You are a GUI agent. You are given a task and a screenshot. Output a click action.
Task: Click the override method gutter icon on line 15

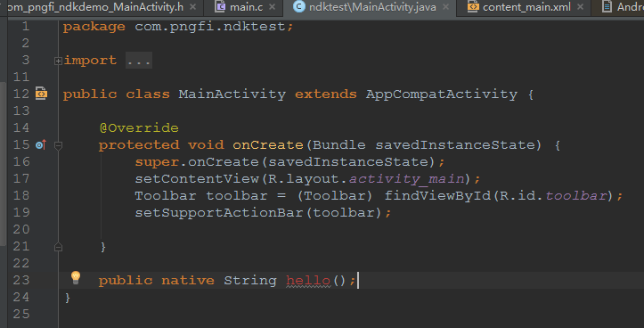click(41, 144)
